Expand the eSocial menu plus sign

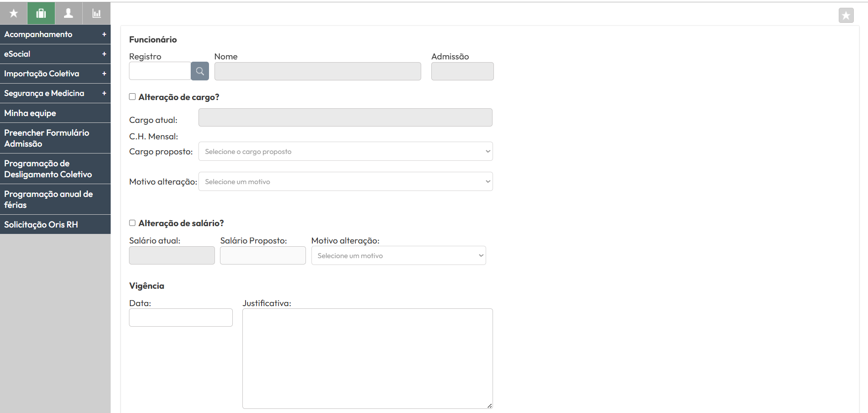coord(104,54)
